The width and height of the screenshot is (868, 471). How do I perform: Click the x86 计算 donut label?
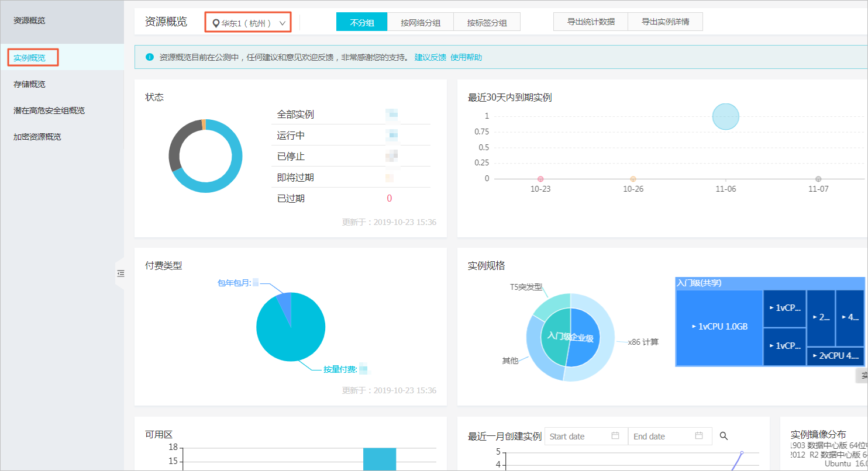(x=643, y=342)
